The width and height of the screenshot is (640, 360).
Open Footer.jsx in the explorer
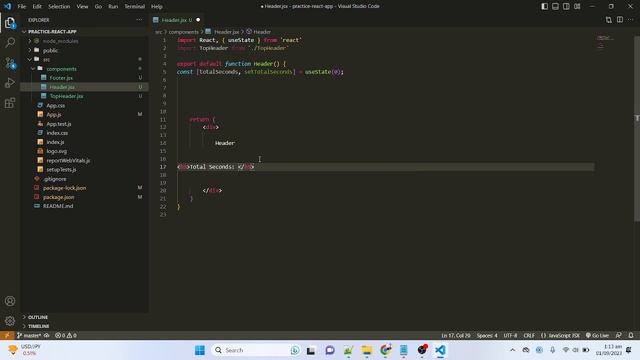point(61,78)
